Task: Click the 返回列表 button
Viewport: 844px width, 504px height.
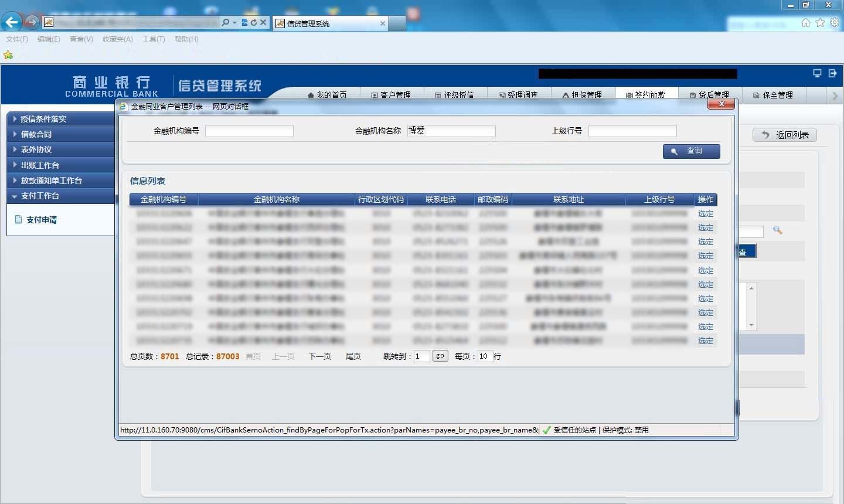Action: pyautogui.click(x=785, y=135)
